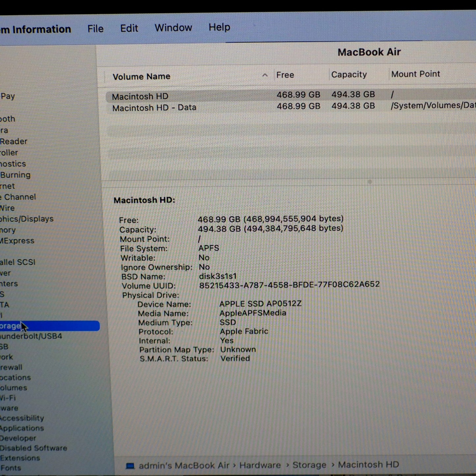Select Graphics/Displays in sidebar

27,219
